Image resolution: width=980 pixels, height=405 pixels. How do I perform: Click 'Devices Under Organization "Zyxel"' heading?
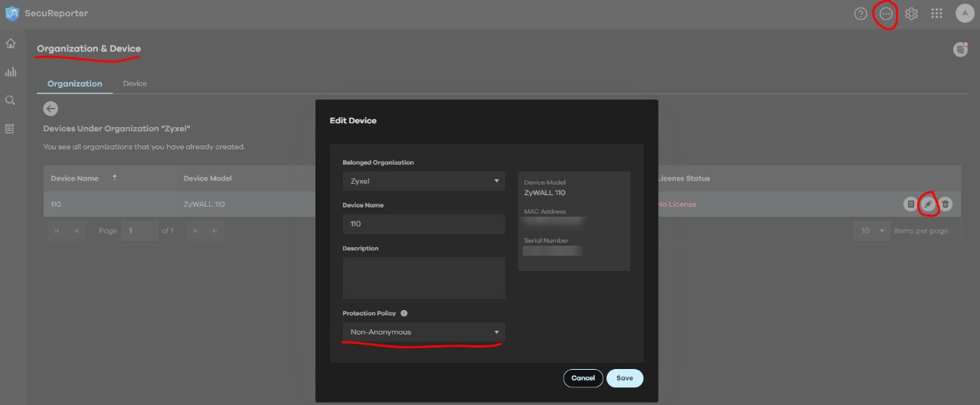click(x=116, y=129)
